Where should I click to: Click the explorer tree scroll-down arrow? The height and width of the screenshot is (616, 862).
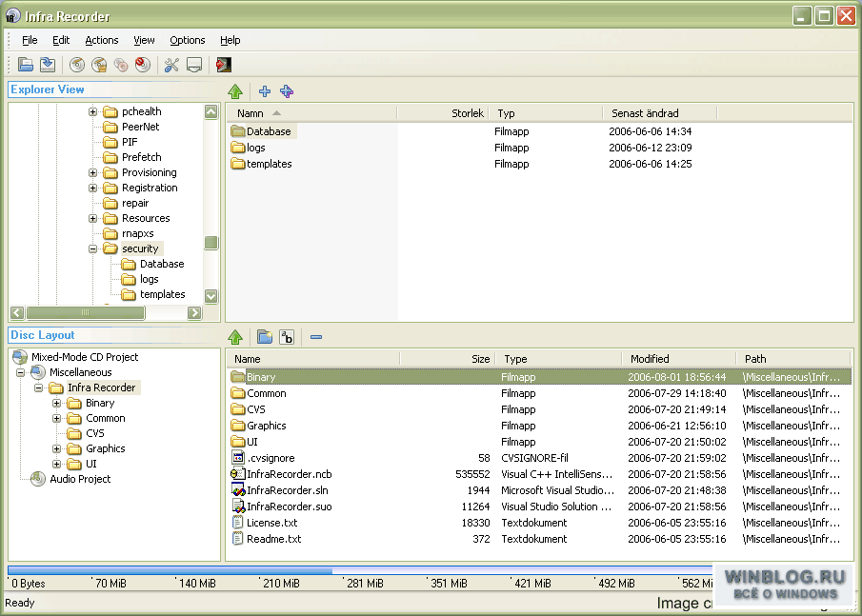point(211,296)
